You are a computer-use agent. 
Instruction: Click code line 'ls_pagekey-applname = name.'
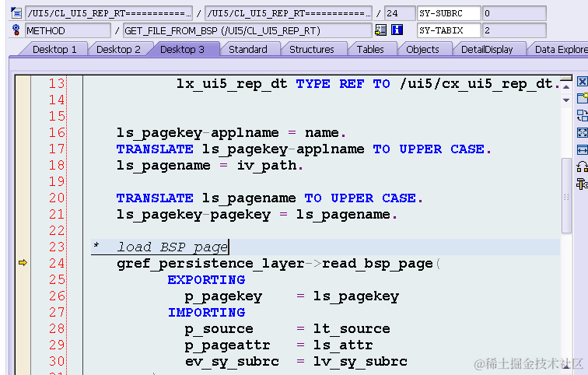[231, 133]
